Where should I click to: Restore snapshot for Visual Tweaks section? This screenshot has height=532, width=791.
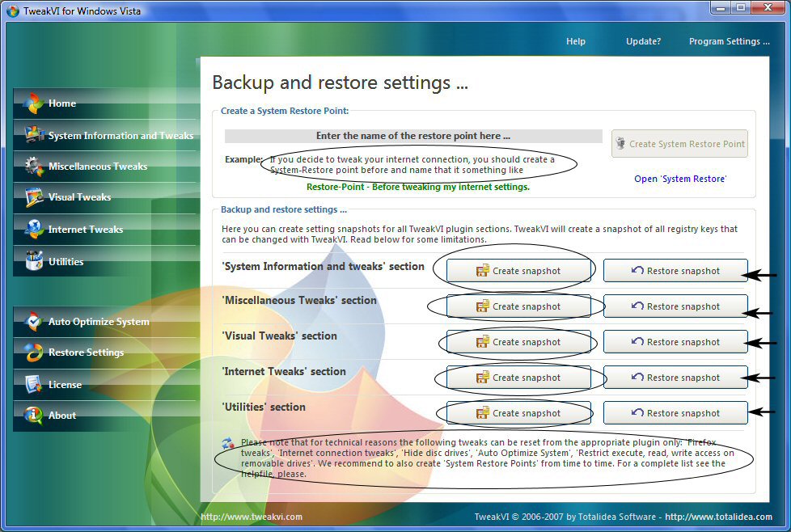(675, 342)
